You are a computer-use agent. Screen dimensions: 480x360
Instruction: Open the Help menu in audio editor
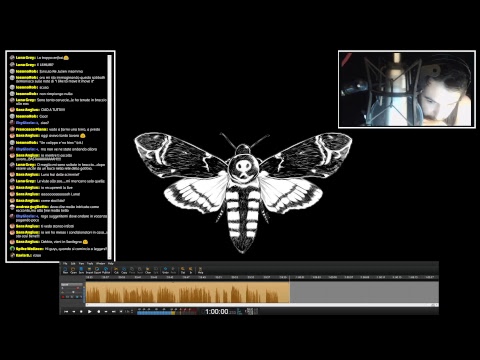[x=111, y=263]
